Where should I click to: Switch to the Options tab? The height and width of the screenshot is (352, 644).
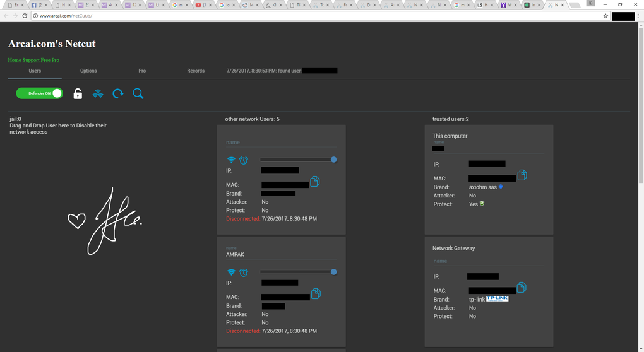pyautogui.click(x=88, y=71)
